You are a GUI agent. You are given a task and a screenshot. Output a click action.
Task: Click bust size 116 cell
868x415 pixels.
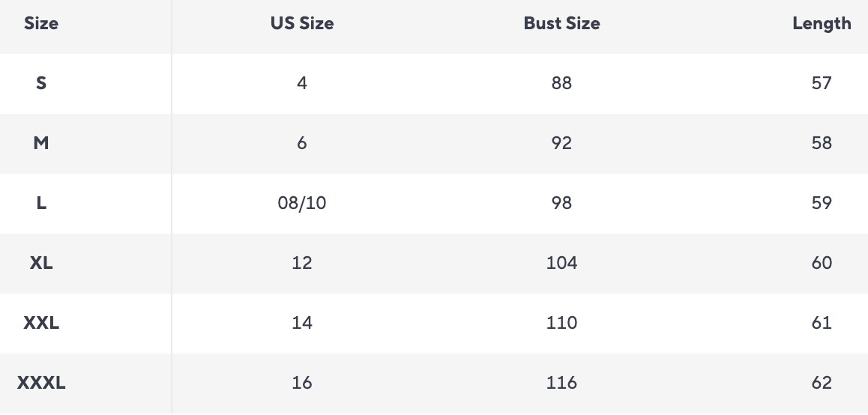[561, 383]
